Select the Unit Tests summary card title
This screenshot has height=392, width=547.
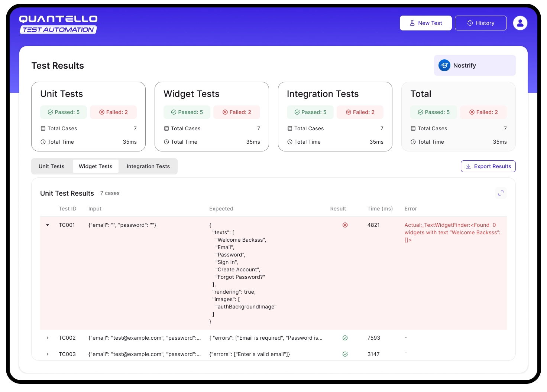(62, 94)
